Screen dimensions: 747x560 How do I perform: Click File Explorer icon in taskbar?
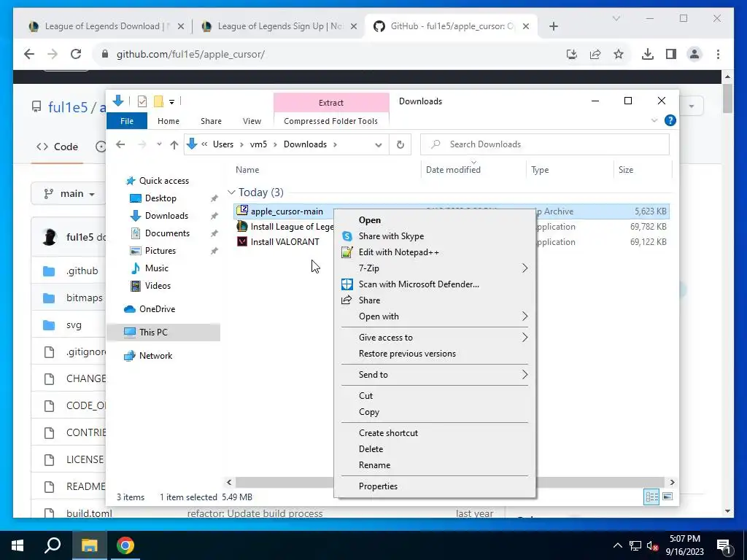coord(89,545)
